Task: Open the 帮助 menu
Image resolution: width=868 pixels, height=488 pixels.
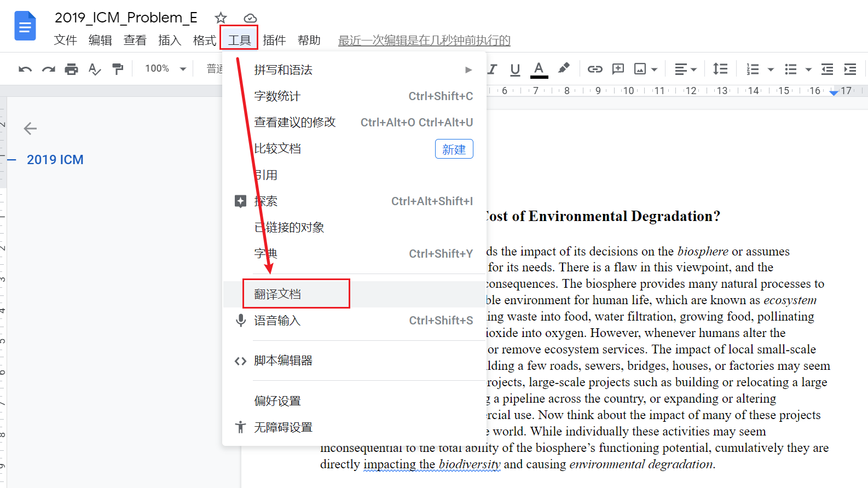Action: [309, 40]
